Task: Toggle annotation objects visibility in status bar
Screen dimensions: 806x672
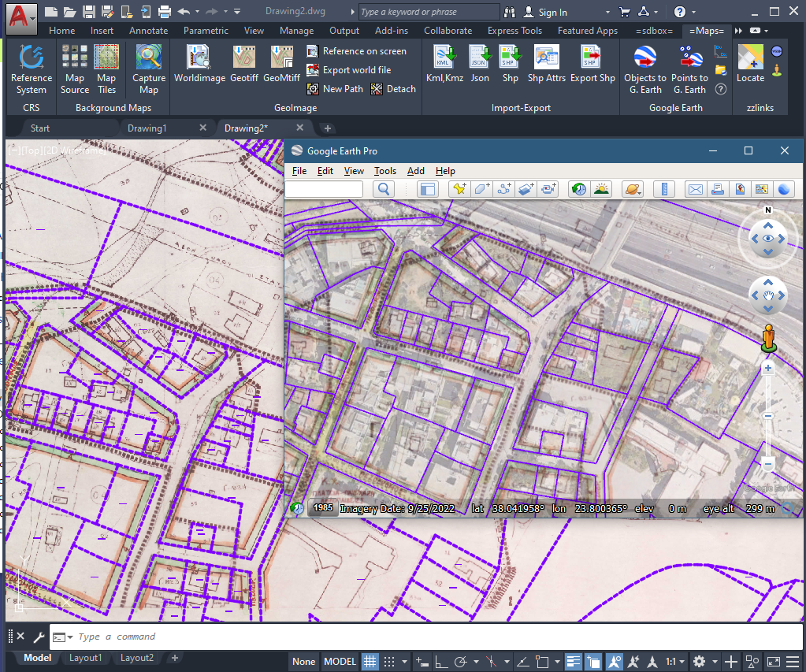Action: click(x=614, y=661)
